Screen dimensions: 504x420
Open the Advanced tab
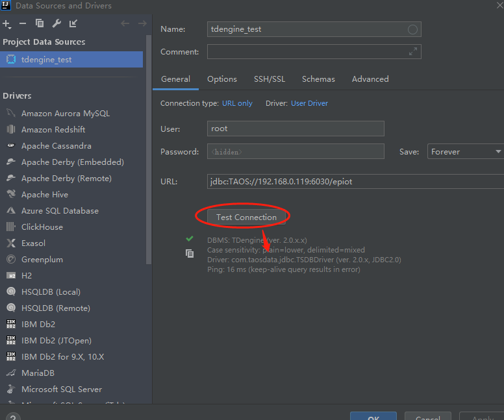[370, 79]
